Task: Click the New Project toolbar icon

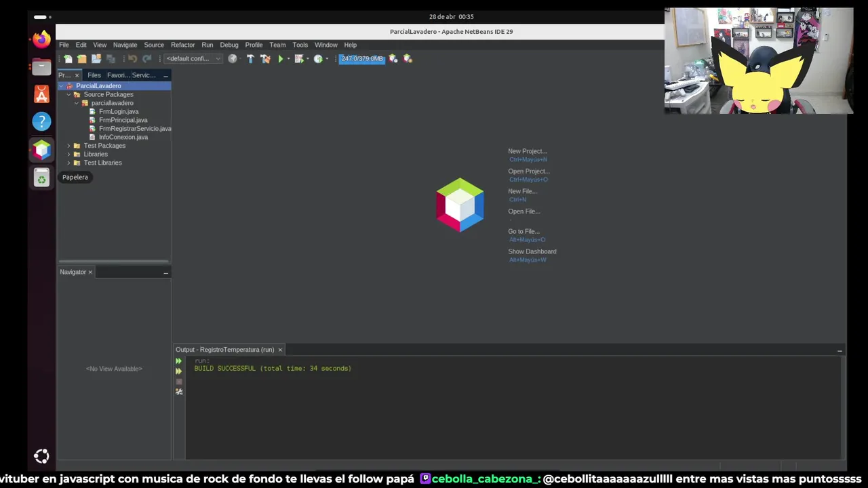Action: click(x=82, y=59)
